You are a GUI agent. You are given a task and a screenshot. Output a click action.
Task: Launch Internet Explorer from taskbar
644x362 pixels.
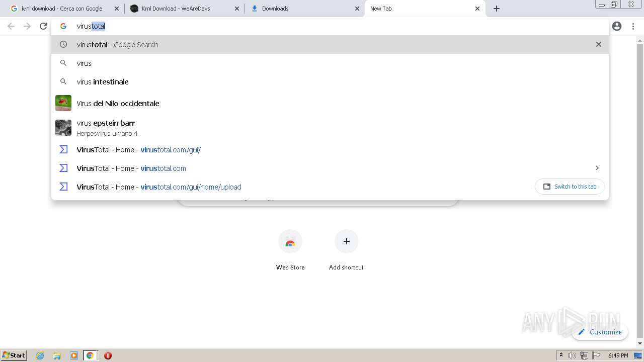pyautogui.click(x=40, y=355)
